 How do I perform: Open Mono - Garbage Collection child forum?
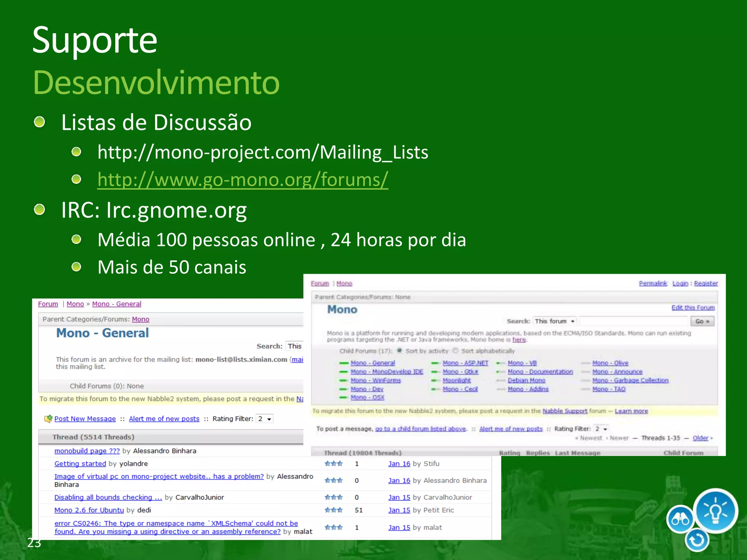click(630, 380)
